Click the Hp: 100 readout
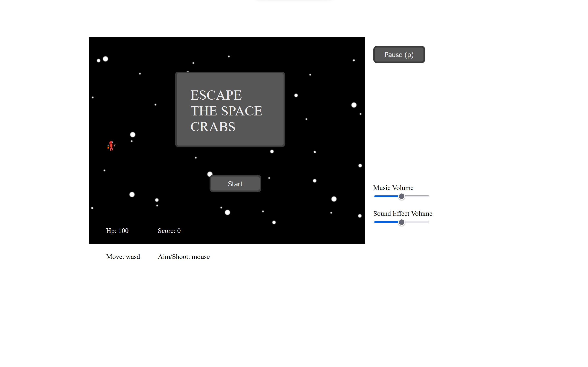 point(117,231)
